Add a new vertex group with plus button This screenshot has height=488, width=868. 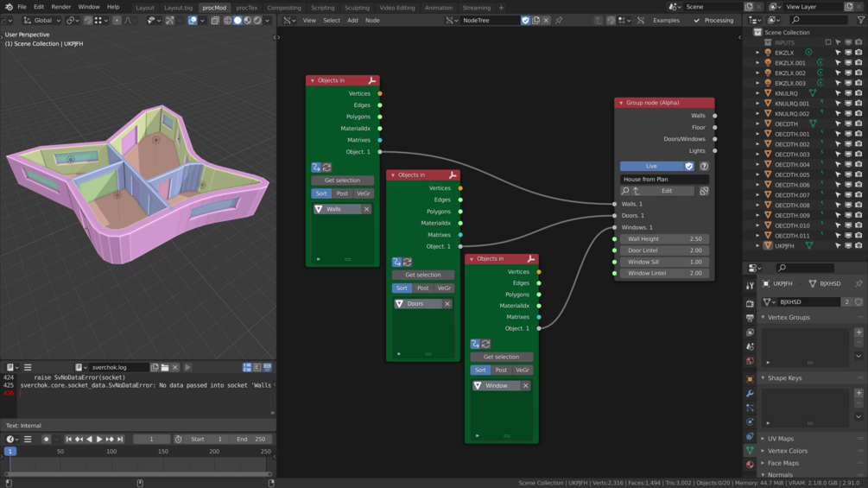tap(858, 333)
